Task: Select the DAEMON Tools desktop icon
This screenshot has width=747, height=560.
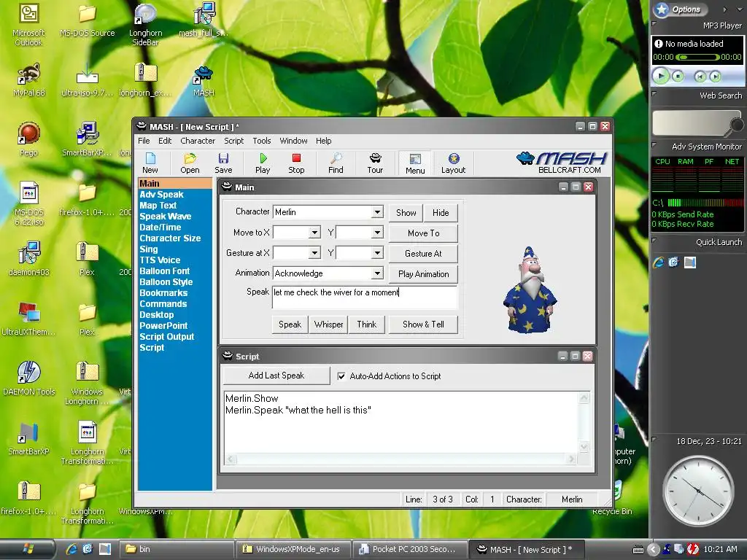Action: (x=28, y=378)
